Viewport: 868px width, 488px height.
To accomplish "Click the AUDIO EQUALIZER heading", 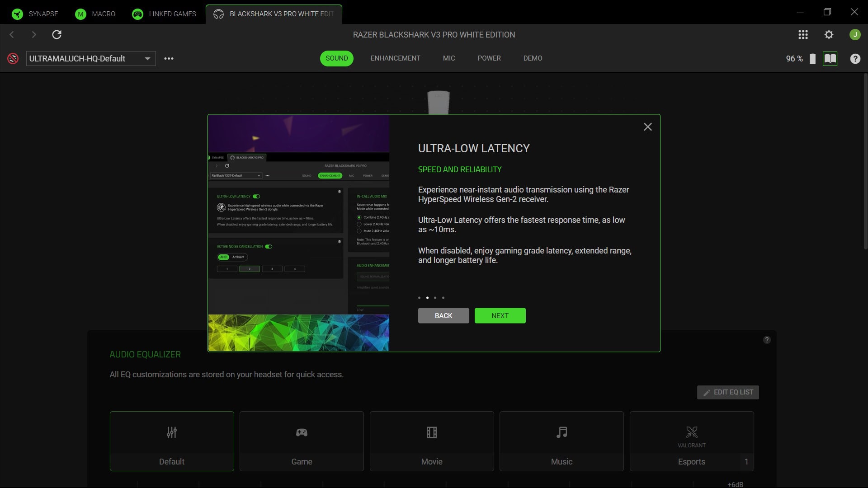I will pos(145,355).
